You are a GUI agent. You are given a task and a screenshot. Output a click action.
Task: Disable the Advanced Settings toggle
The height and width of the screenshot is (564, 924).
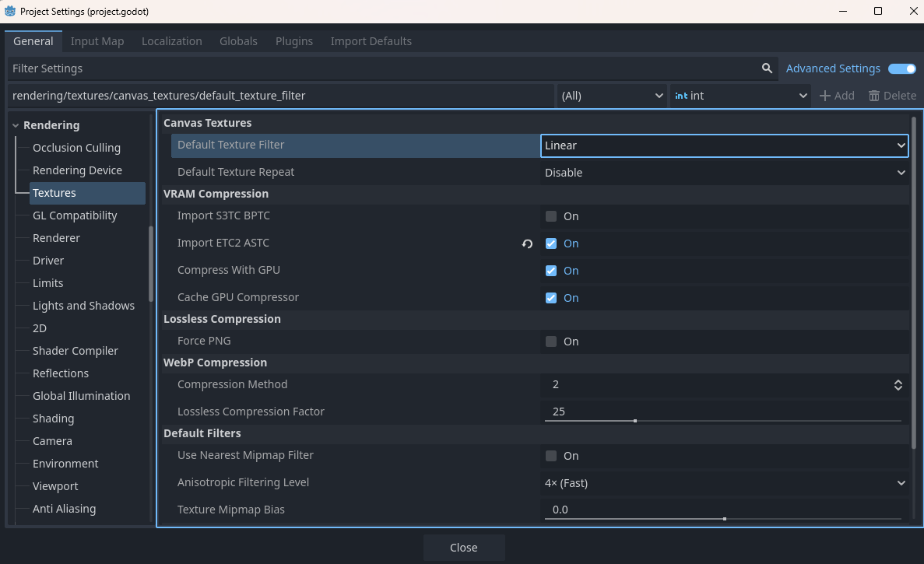click(x=901, y=68)
